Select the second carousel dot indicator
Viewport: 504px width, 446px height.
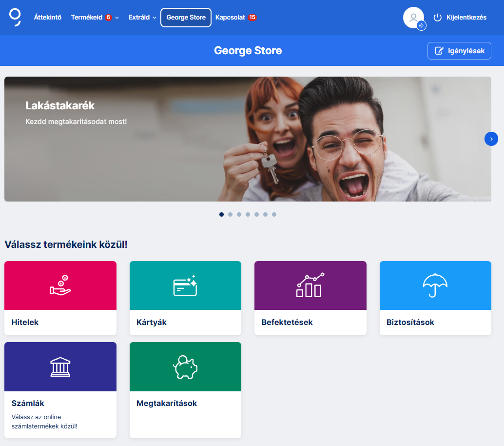click(231, 214)
